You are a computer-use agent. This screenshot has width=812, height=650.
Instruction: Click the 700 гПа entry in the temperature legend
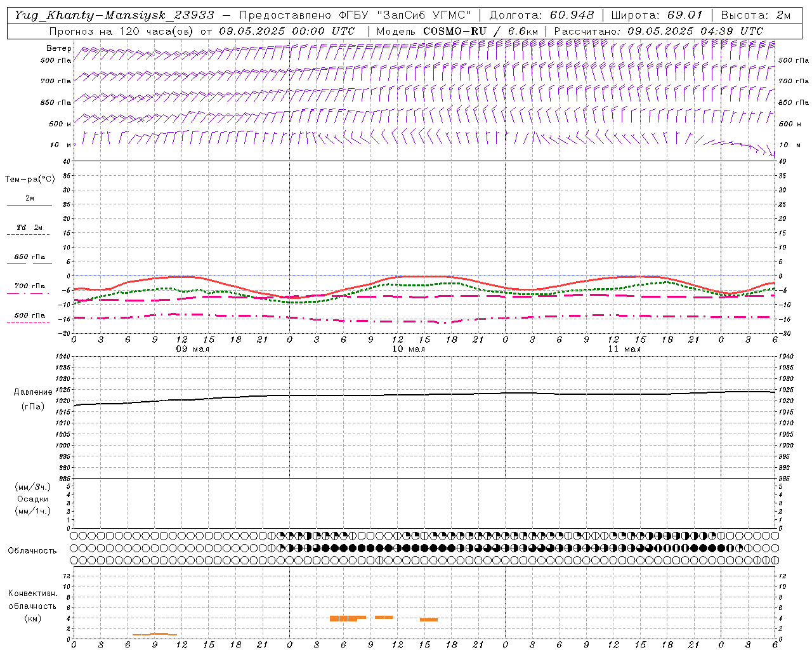click(29, 286)
